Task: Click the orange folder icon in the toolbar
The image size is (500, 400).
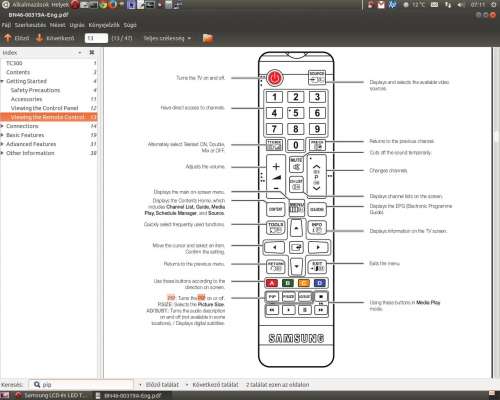Action: point(208,38)
